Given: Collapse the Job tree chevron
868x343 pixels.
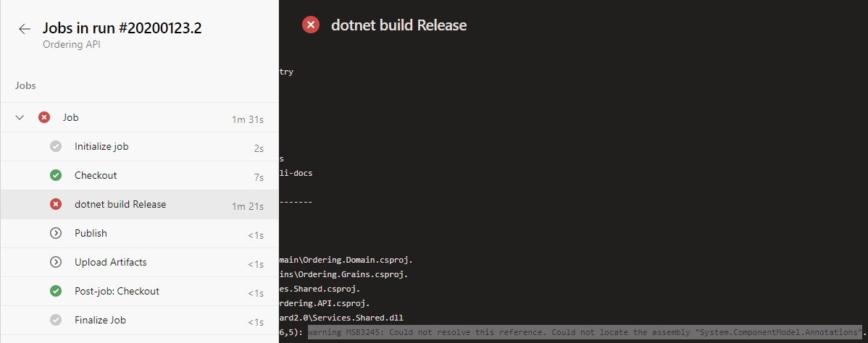Looking at the screenshot, I should click(20, 117).
